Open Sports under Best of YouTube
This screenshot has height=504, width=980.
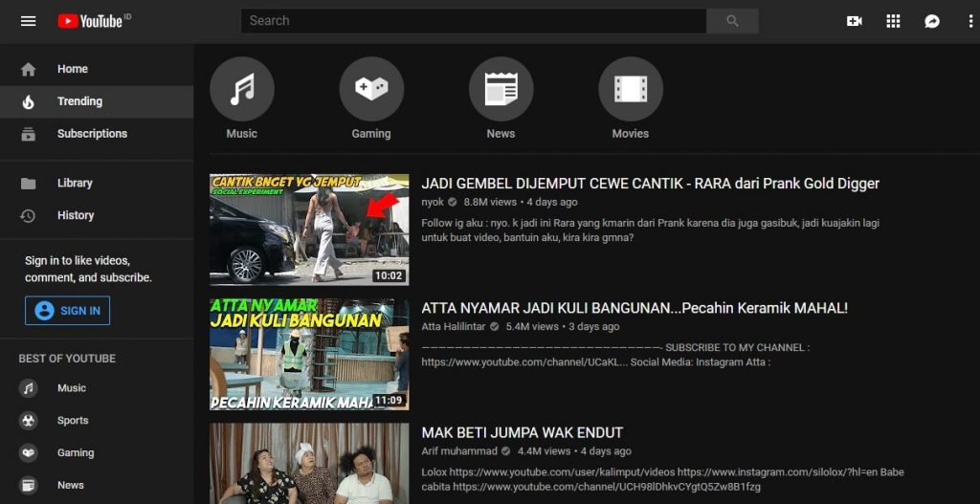click(97, 421)
